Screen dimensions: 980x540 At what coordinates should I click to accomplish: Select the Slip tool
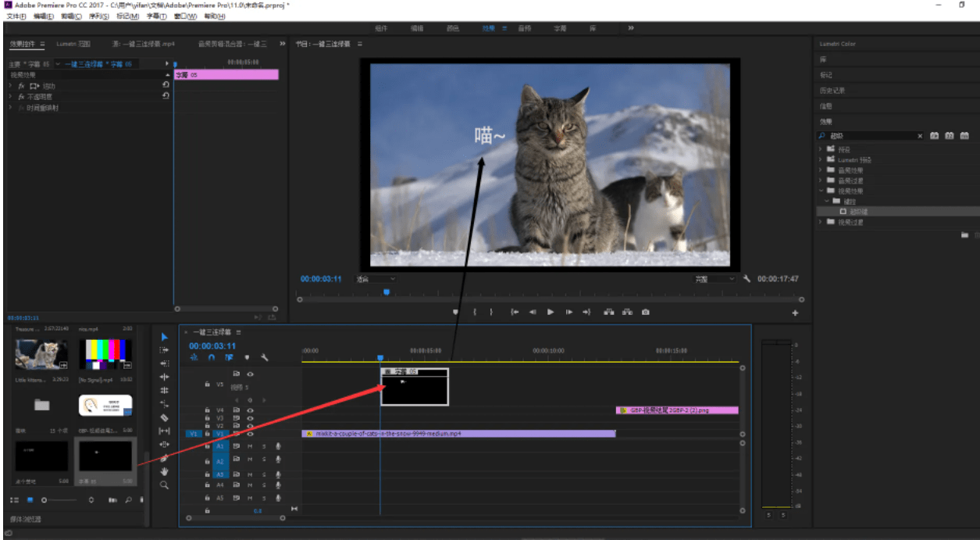point(164,431)
